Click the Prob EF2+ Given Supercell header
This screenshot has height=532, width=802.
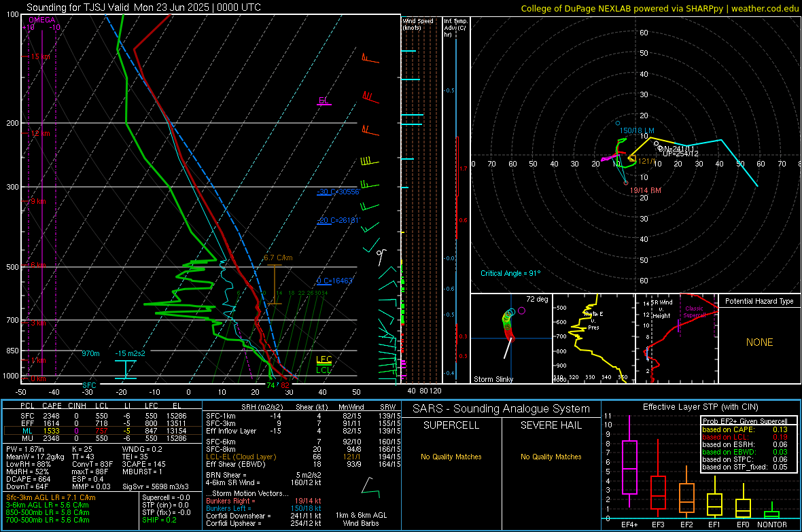[745, 421]
